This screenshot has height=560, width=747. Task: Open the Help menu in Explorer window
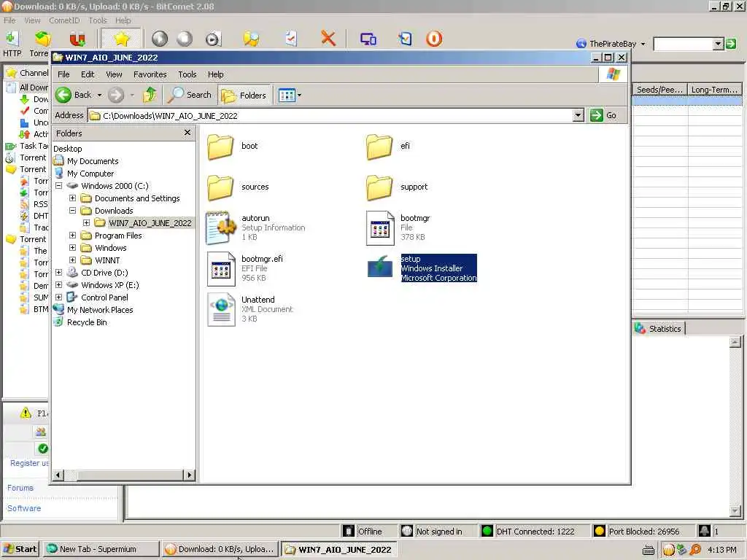click(x=215, y=74)
